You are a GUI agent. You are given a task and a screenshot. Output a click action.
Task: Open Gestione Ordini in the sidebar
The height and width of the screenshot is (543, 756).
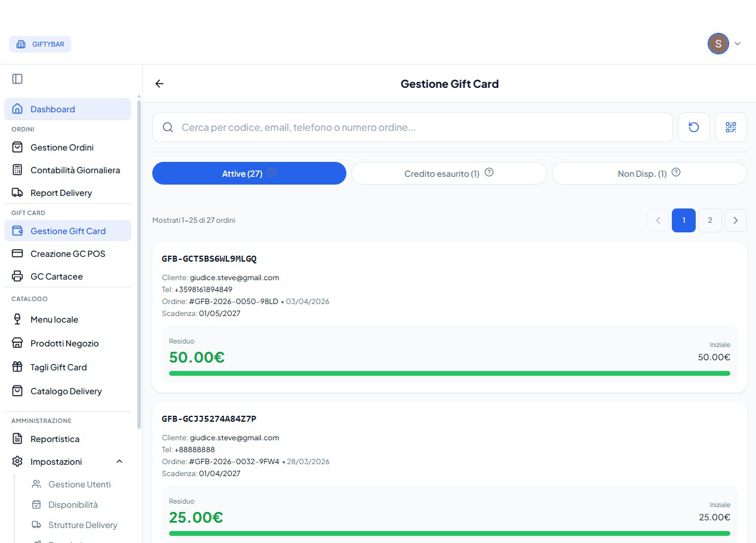[x=67, y=148]
